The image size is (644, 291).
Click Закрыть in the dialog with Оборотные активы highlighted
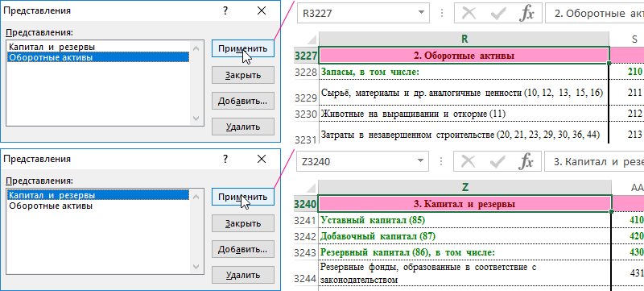(x=243, y=75)
